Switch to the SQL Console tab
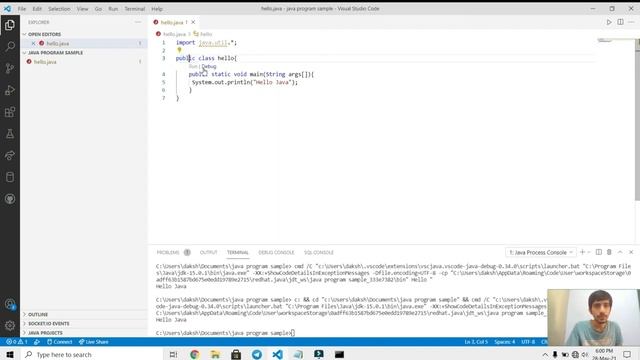The height and width of the screenshot is (360, 640). (319, 252)
